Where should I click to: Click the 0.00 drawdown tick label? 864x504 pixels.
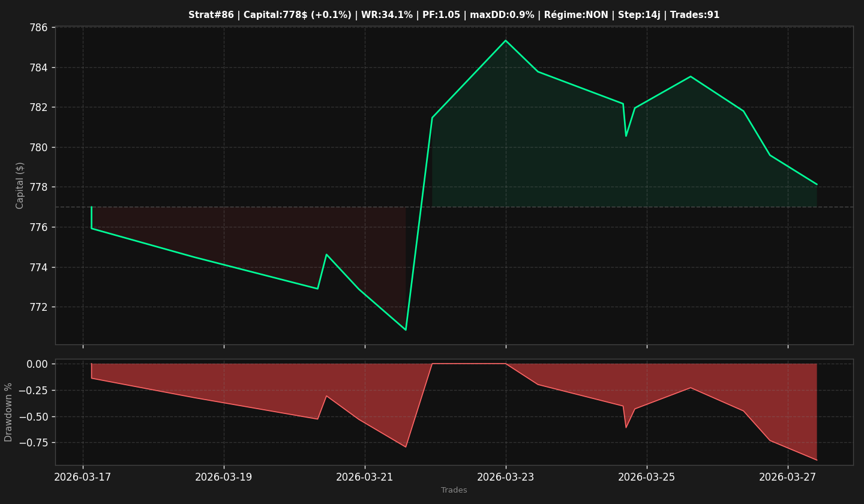point(38,364)
